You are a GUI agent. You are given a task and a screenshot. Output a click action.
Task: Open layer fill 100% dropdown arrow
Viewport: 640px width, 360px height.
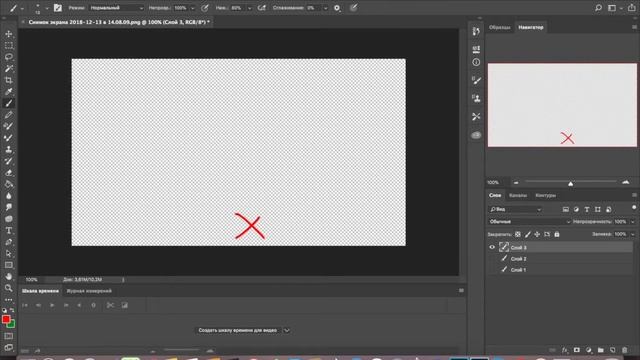(633, 234)
